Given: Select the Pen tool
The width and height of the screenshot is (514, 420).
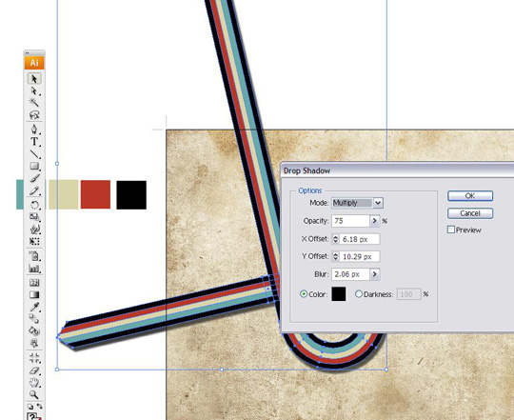Looking at the screenshot, I should 34,130.
